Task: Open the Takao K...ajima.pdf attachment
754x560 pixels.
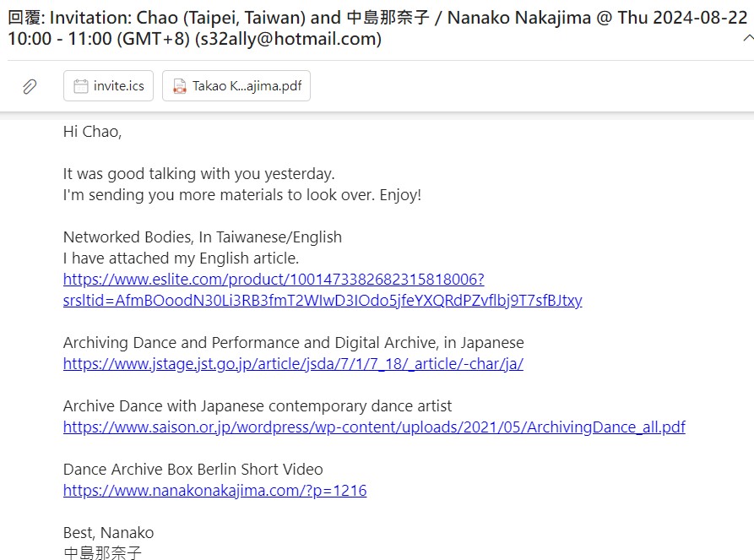Action: coord(236,85)
